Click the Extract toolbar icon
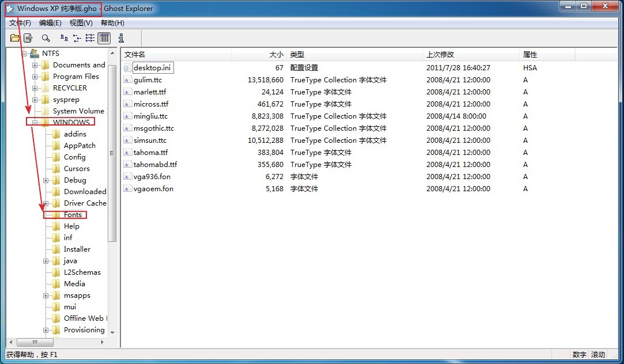Viewport: 624px width, 364px height. point(28,38)
